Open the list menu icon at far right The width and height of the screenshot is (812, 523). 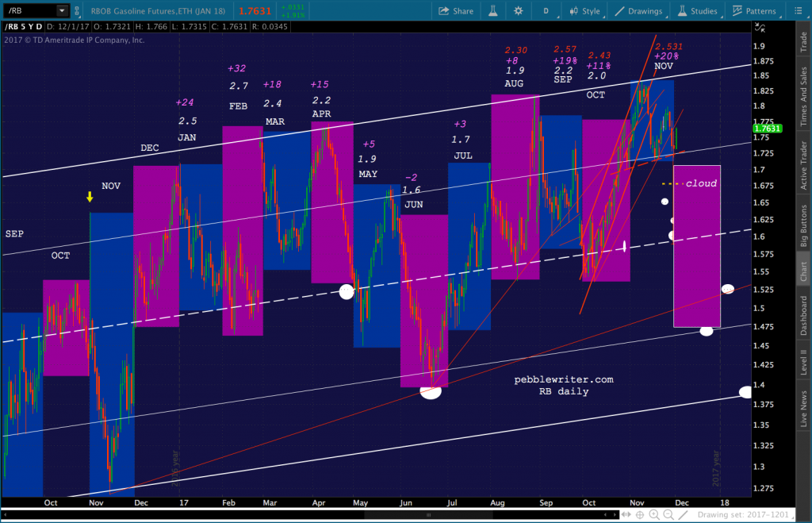point(798,11)
